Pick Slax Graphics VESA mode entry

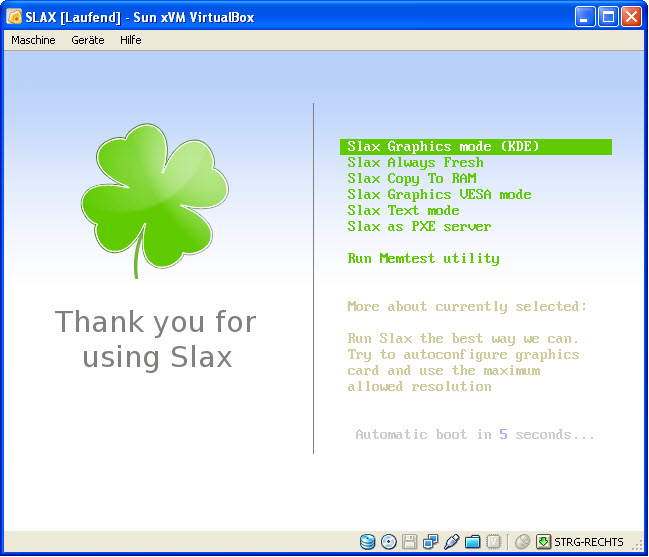click(x=439, y=195)
